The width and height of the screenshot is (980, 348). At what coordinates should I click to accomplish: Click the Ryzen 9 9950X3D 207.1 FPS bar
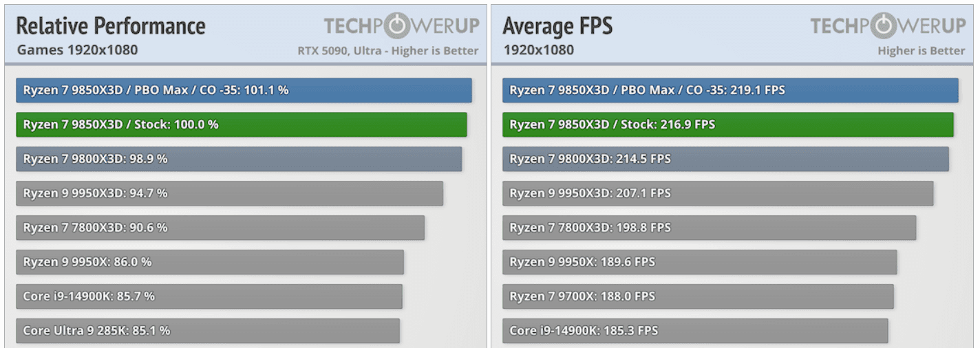718,193
